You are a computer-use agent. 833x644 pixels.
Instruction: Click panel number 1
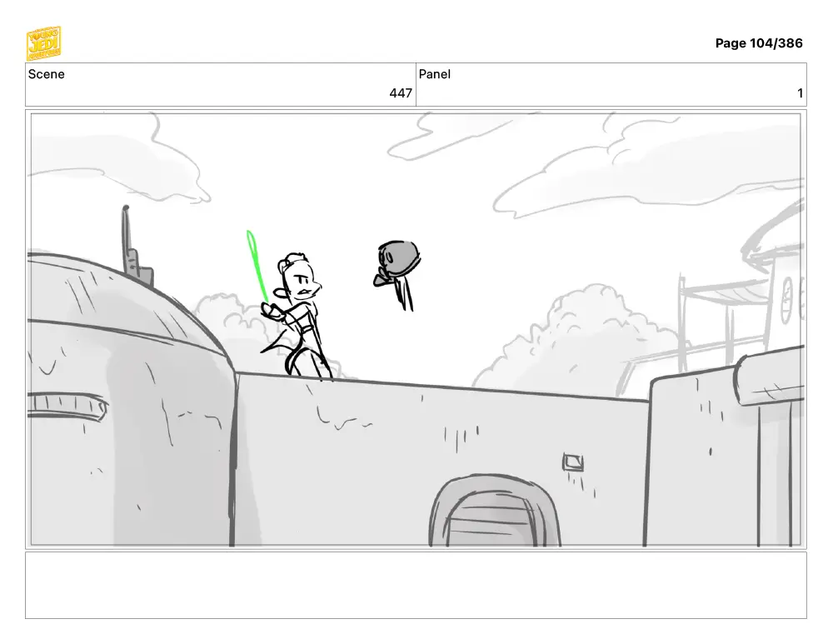(x=800, y=93)
